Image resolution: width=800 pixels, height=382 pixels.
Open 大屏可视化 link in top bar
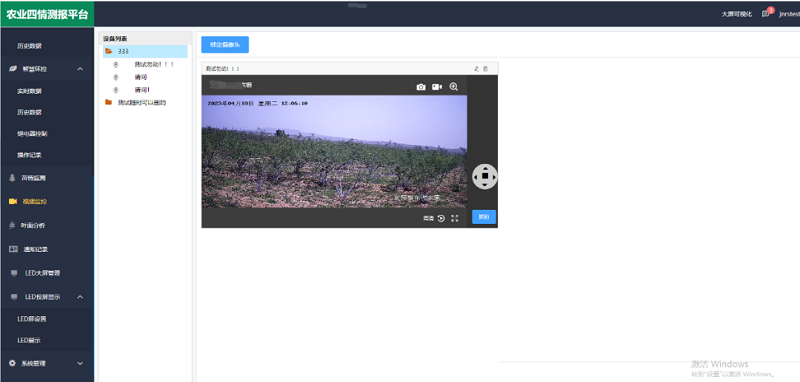coord(736,14)
